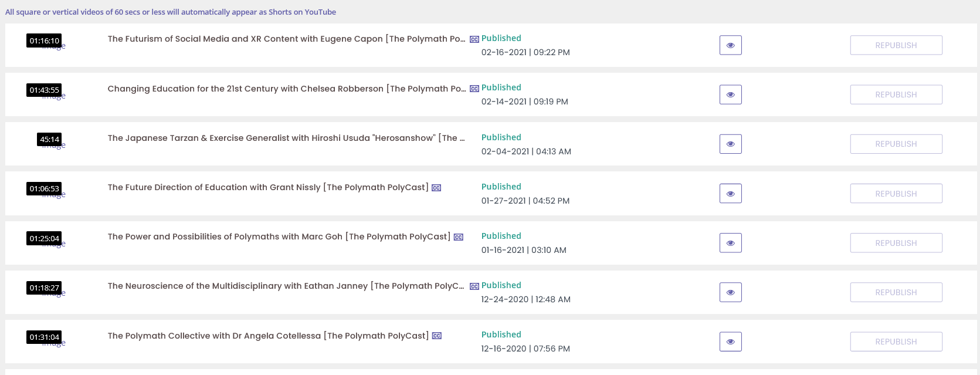Viewport: 980px width, 375px height.
Task: Click CC icon on Angela Cotellessa episode
Action: pyautogui.click(x=437, y=336)
